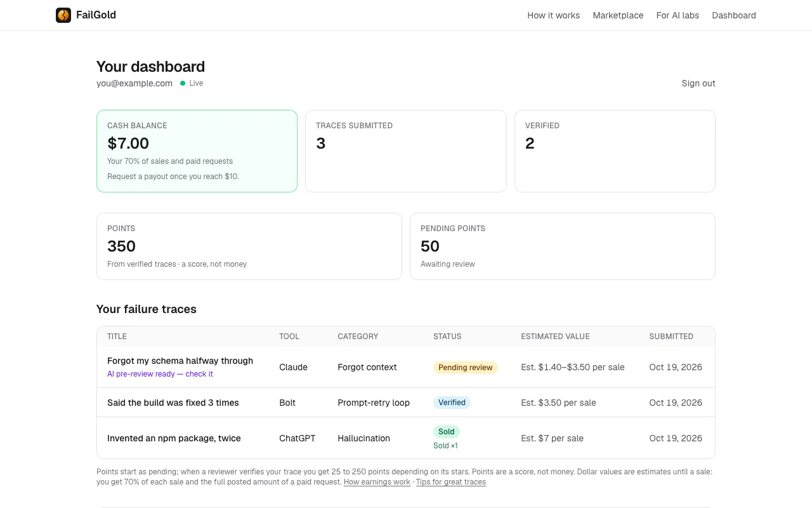The image size is (812, 508).
Task: Click the Traces Submitted card
Action: click(x=406, y=151)
